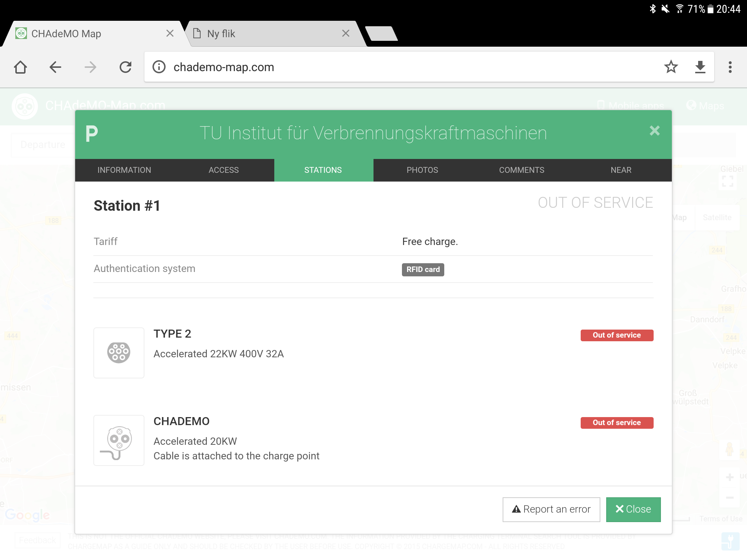This screenshot has height=560, width=747.
Task: Bookmark page with the star icon
Action: (671, 67)
